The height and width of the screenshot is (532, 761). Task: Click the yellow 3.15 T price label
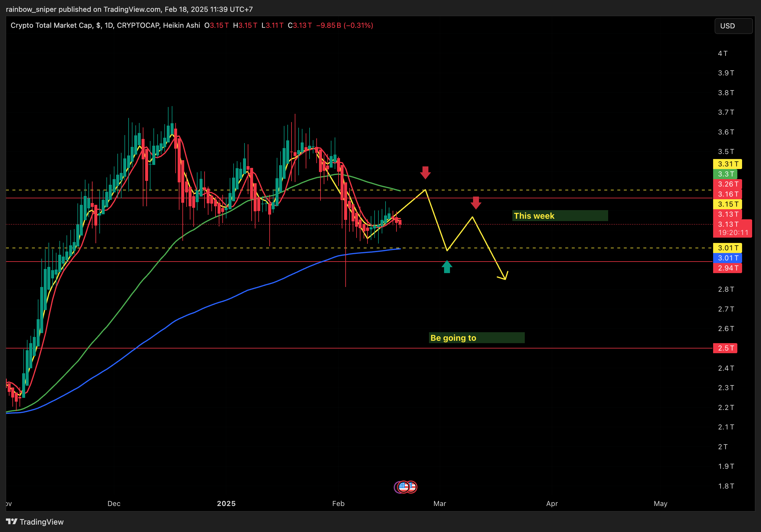(x=728, y=204)
